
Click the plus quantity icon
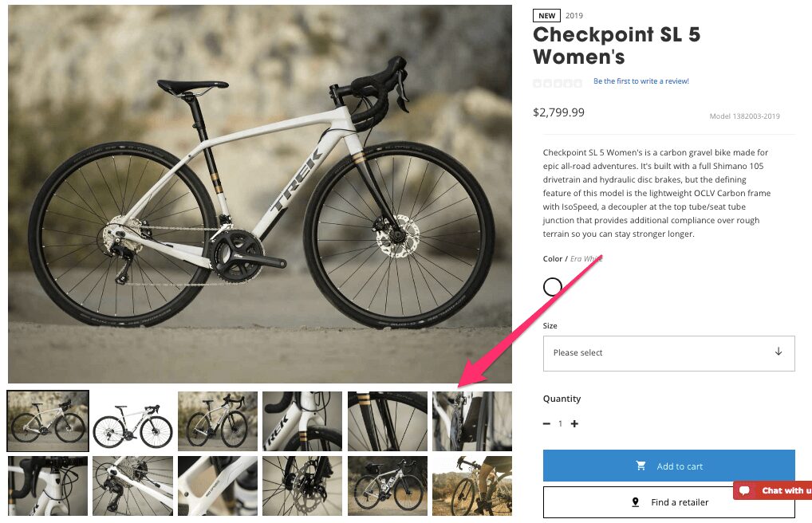click(x=574, y=424)
